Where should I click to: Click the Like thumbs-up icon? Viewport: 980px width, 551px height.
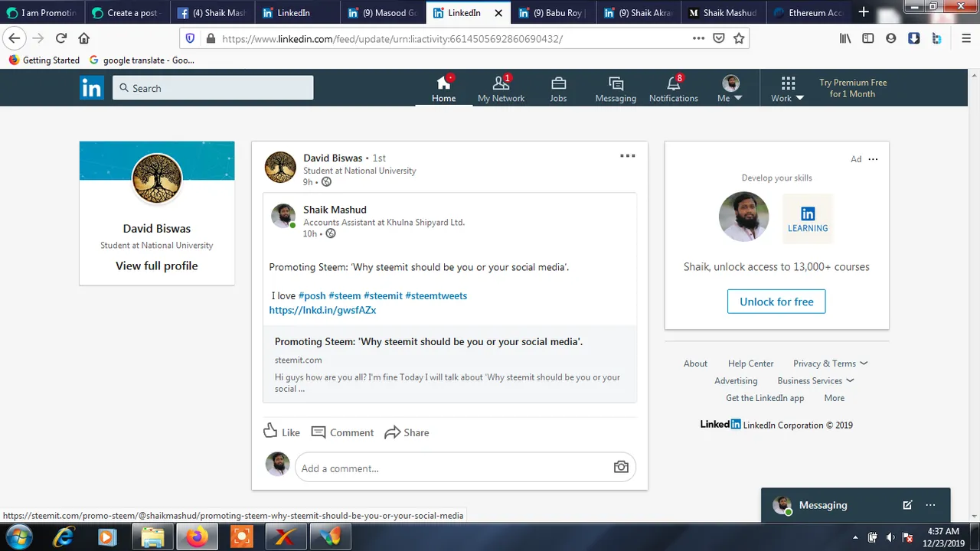pyautogui.click(x=270, y=431)
